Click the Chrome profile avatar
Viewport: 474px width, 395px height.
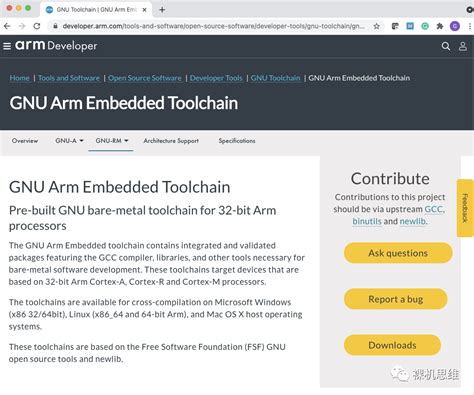pyautogui.click(x=455, y=26)
